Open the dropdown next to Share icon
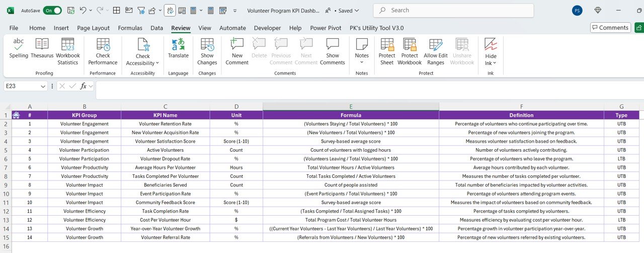 coord(160,10)
